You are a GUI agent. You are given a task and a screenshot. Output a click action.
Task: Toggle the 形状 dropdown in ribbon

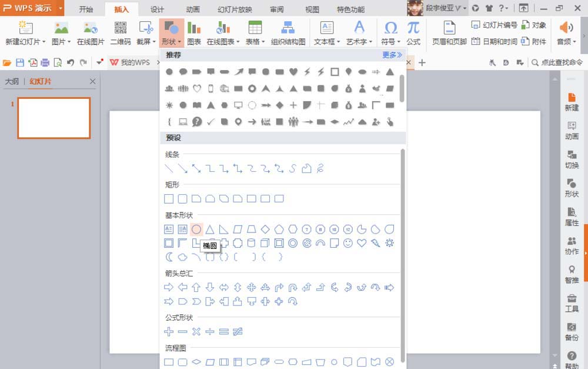tap(171, 33)
